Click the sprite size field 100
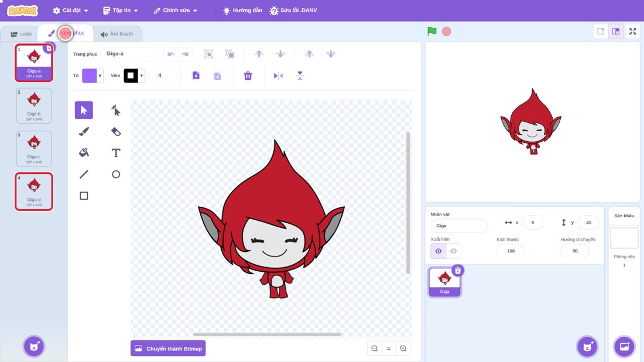The image size is (644, 362). tap(511, 251)
